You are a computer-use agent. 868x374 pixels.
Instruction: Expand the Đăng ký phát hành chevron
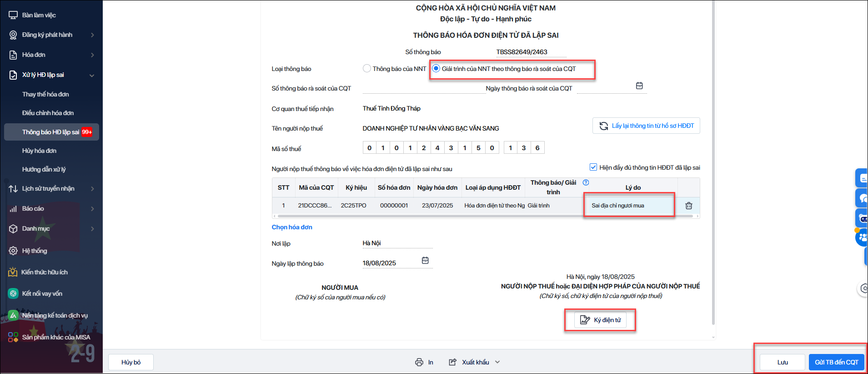point(93,35)
